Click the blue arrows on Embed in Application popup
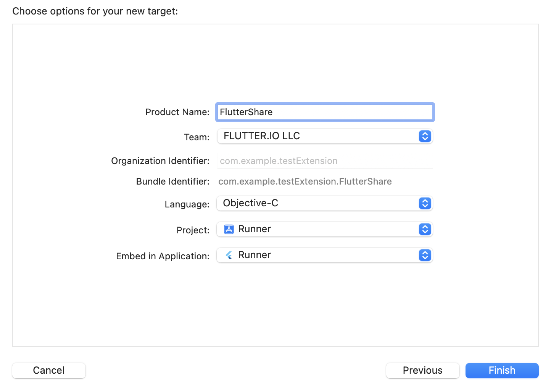The height and width of the screenshot is (392, 551). (x=425, y=255)
